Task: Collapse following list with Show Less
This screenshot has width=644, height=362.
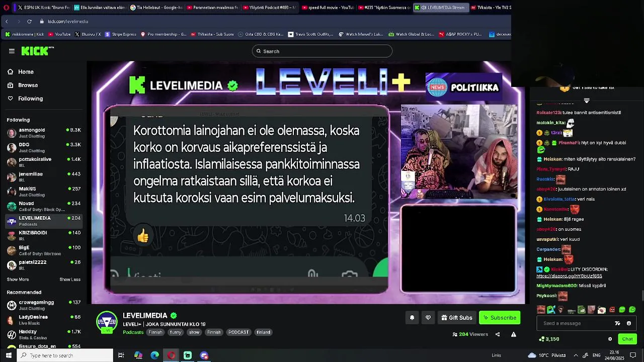Action: pos(70,280)
